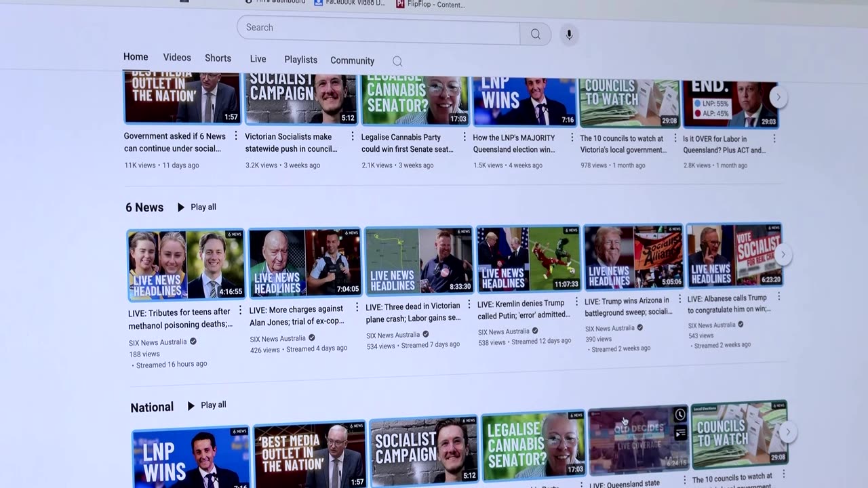Open title 'How the LNP's MAJORITY Queensland election'
Image resolution: width=868 pixels, height=488 pixels.
pos(515,144)
